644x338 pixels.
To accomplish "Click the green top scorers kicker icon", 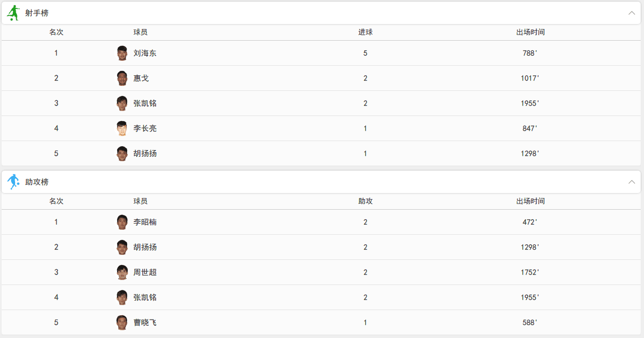I will [13, 13].
